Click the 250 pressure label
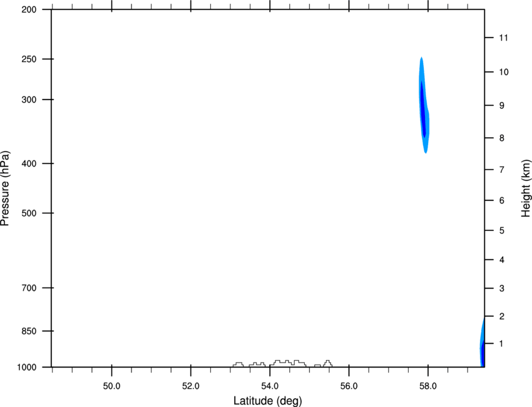The height and width of the screenshot is (407, 532). coord(29,59)
